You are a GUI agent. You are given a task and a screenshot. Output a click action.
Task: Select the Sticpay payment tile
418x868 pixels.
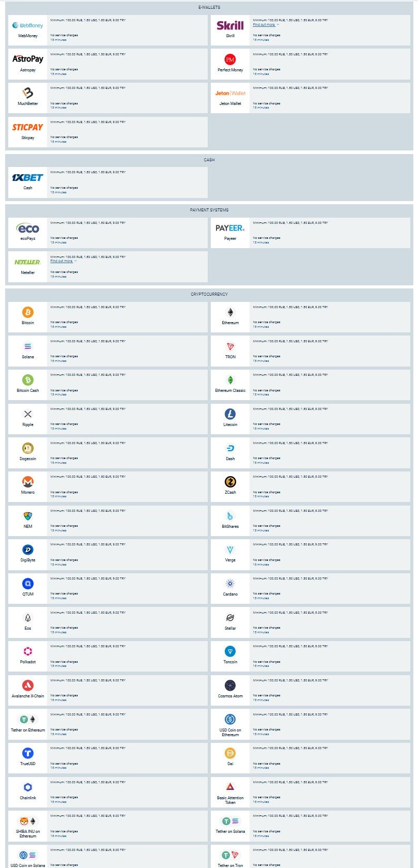click(x=28, y=131)
